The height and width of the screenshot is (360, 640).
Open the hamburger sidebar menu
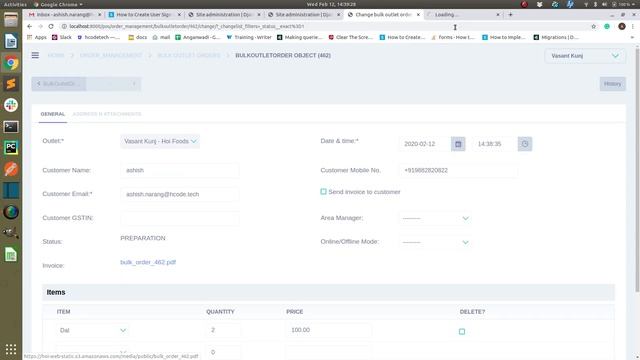pos(35,55)
